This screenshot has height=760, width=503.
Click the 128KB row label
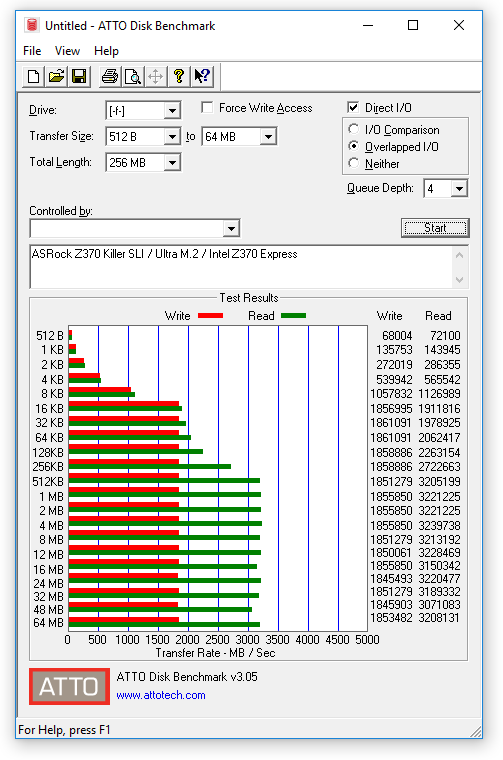[48, 453]
